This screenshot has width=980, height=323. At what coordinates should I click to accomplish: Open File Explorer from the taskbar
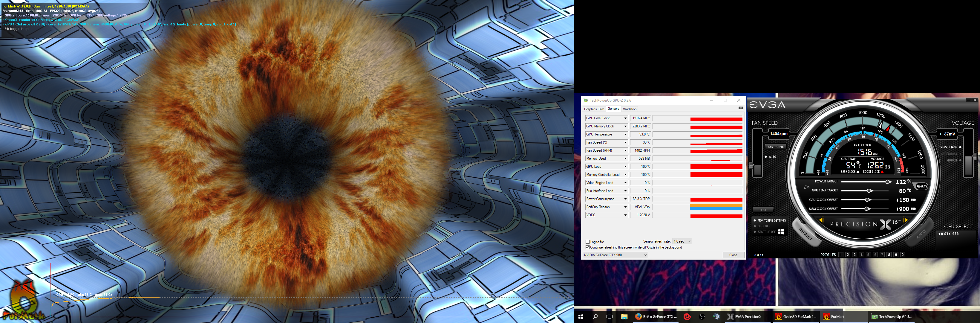click(x=624, y=316)
